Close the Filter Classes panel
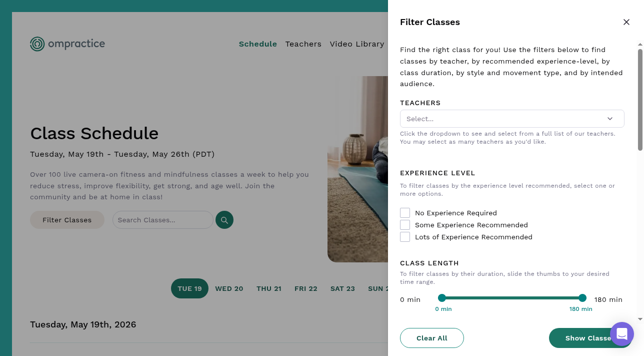Viewport: 644px width, 356px height. tap(626, 22)
